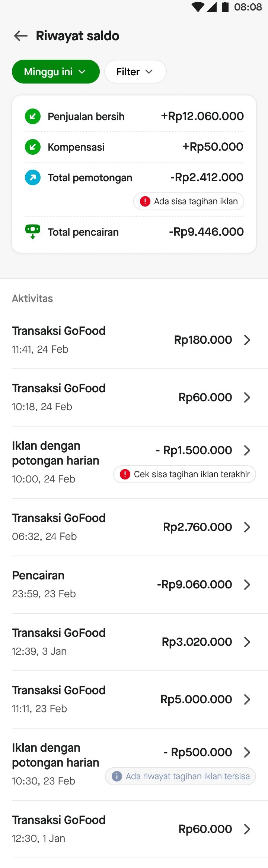
Task: Tap the Ada sisa tagihan iklan badge
Action: click(189, 201)
